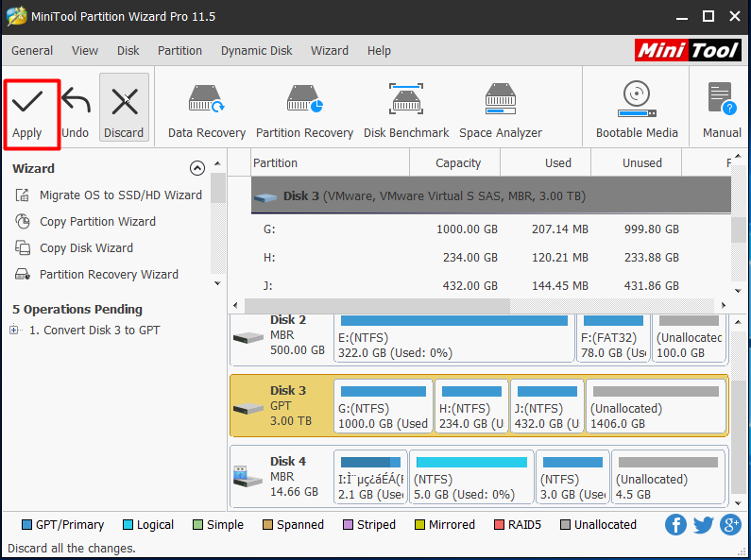The image size is (751, 560).
Task: Select the Disk 2 drive icon
Action: point(248,338)
